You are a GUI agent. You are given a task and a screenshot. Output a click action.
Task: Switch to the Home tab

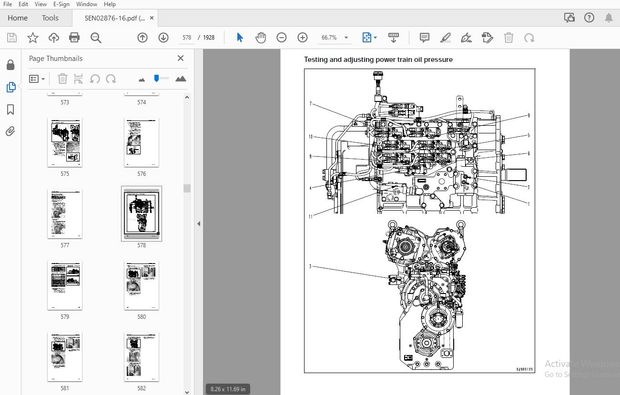[17, 18]
